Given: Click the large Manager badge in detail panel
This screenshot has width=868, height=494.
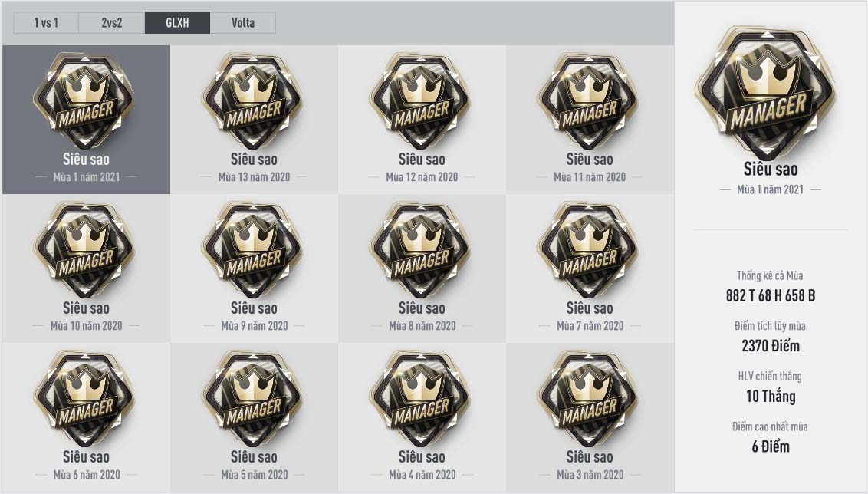Looking at the screenshot, I should pos(767,93).
